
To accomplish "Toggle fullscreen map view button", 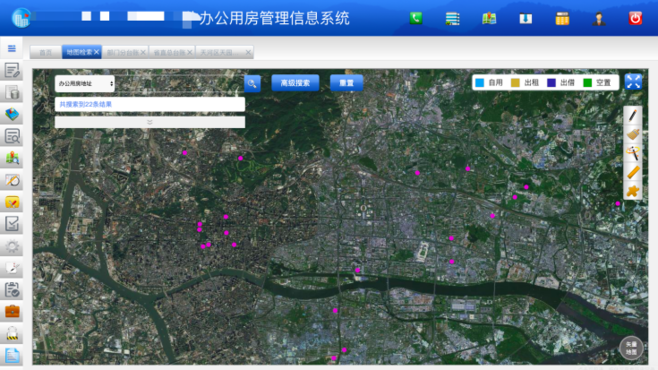I will 633,81.
